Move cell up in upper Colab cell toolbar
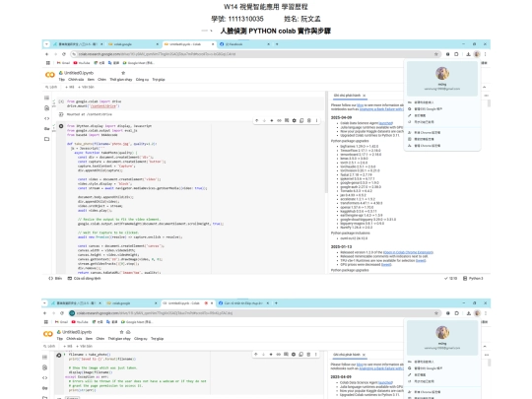The image size is (532, 399). 257,120
